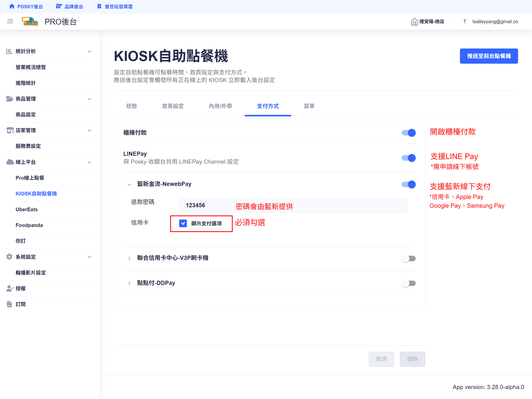Collapse the 線上平台 section chevron
The height and width of the screenshot is (399, 532).
tap(89, 162)
